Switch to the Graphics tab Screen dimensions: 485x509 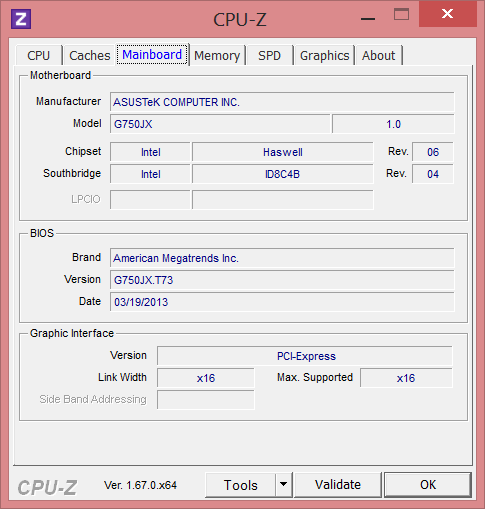324,55
